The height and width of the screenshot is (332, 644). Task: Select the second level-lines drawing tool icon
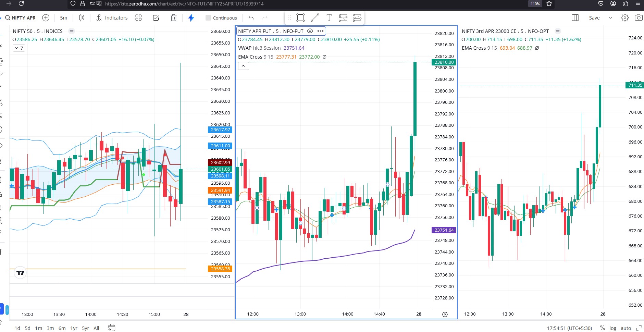[x=357, y=18]
